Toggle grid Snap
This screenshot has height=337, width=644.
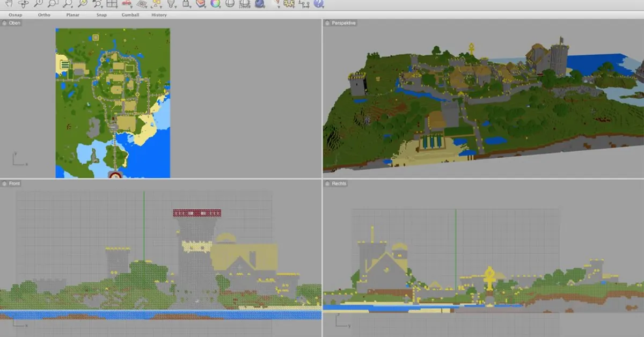101,15
